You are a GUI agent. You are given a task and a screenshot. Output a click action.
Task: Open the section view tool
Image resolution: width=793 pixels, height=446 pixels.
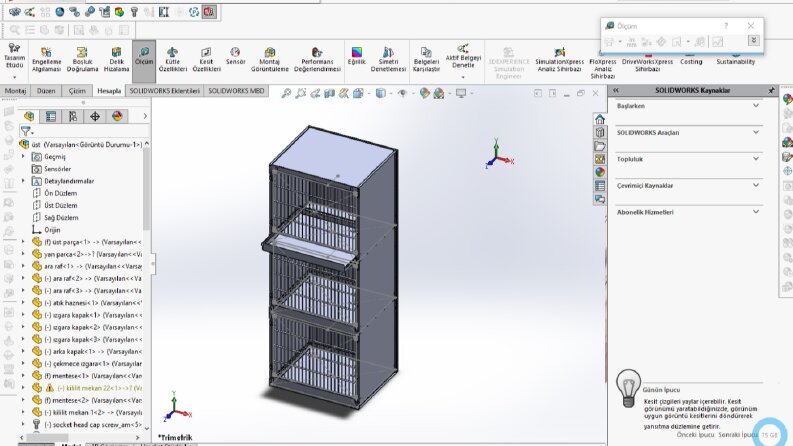(329, 93)
